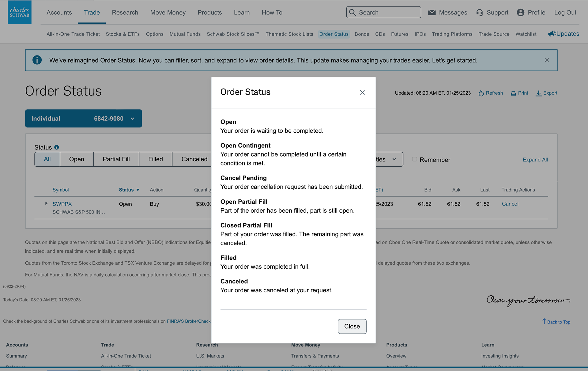588x371 pixels.
Task: Click footer Summary link
Action: (x=17, y=356)
